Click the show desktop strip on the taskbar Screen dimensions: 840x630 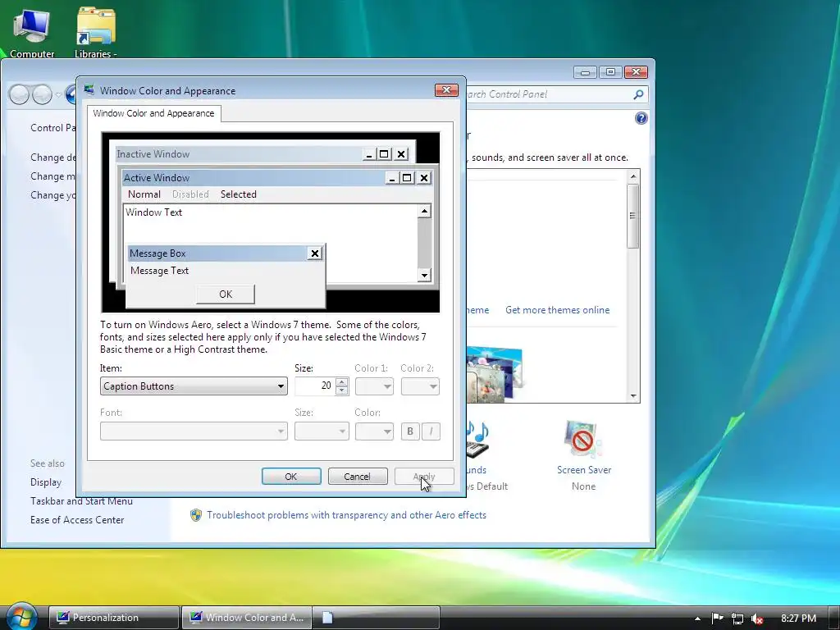[833, 618]
